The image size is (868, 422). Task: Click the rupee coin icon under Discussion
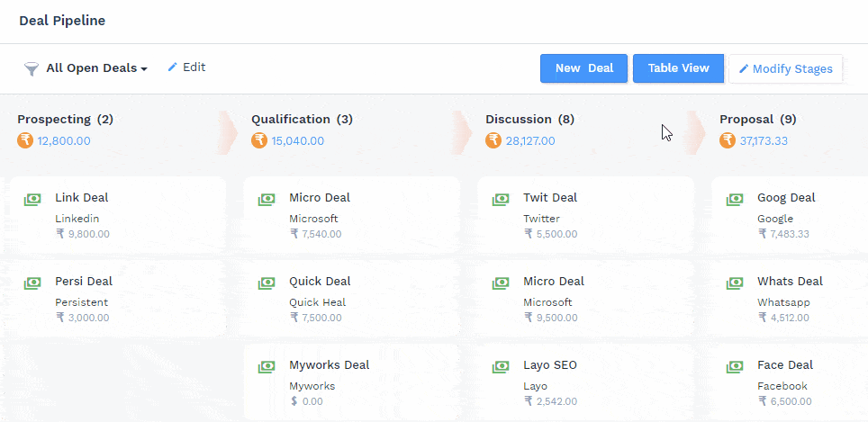(x=493, y=140)
